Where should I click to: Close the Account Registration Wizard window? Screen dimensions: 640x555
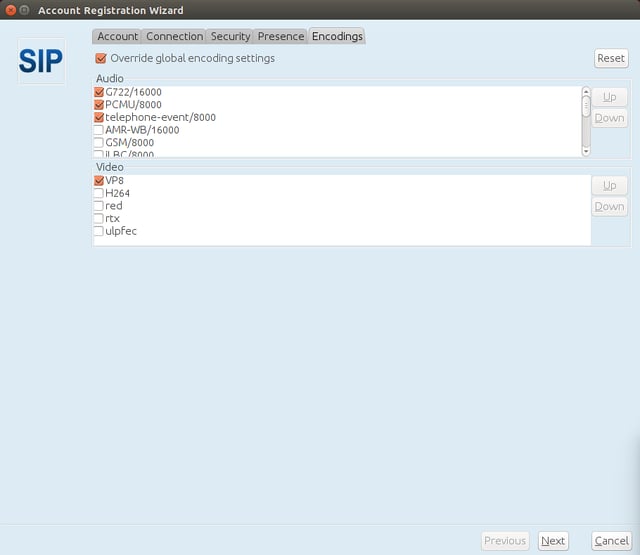(x=11, y=10)
